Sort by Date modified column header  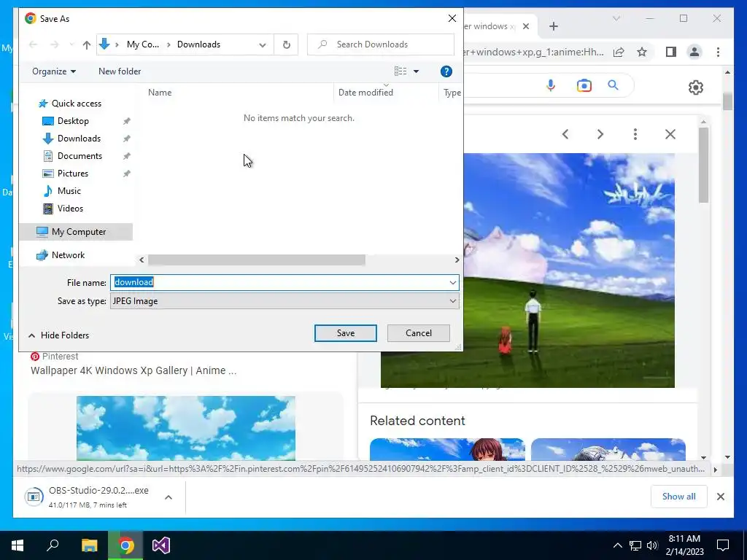click(365, 93)
